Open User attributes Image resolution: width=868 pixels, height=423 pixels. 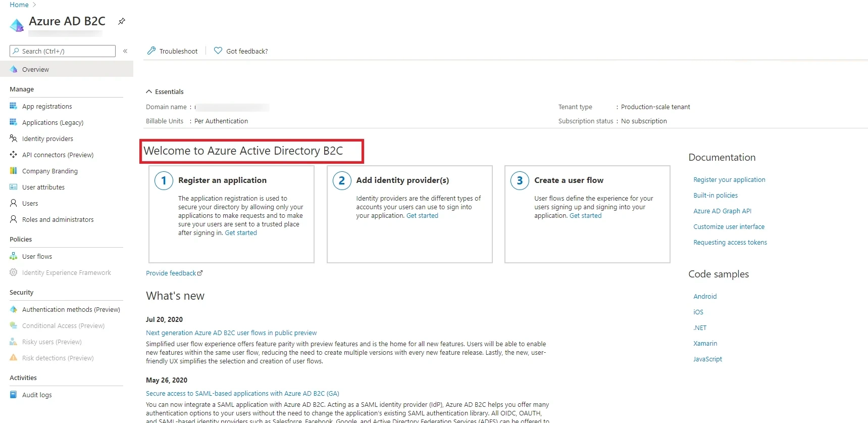click(x=43, y=187)
